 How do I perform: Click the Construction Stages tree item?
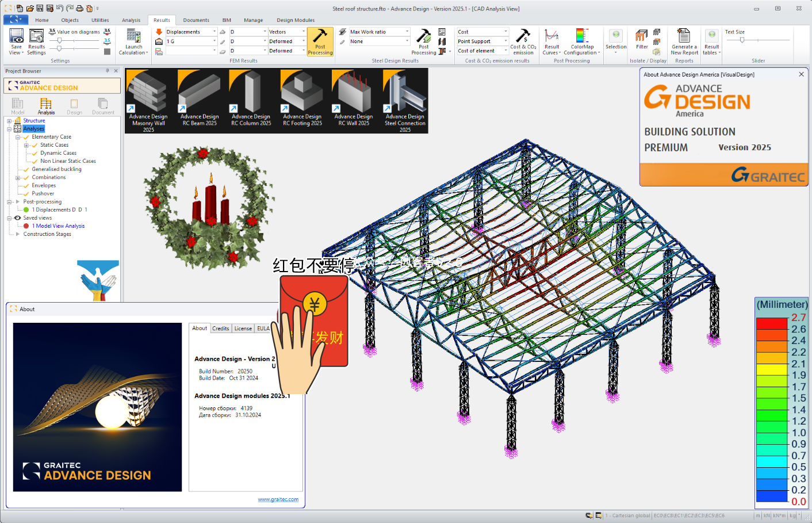click(47, 234)
